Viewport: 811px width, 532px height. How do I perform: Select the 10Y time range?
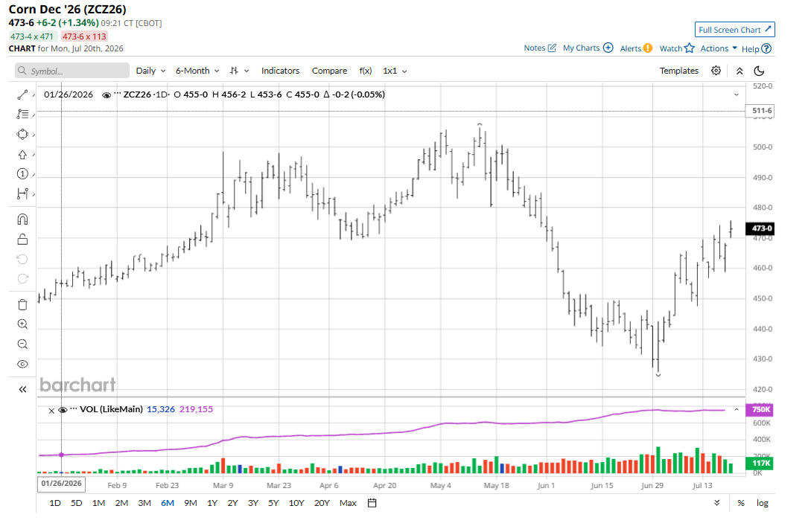pos(296,503)
